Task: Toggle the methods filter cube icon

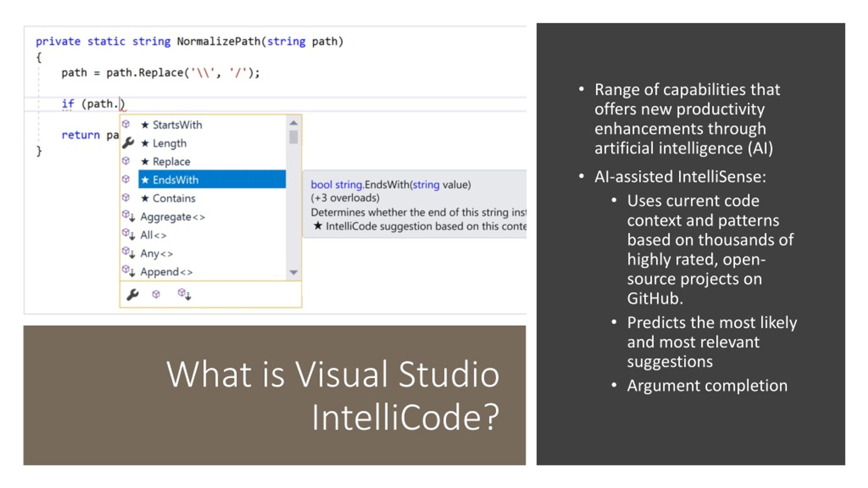Action: [156, 294]
